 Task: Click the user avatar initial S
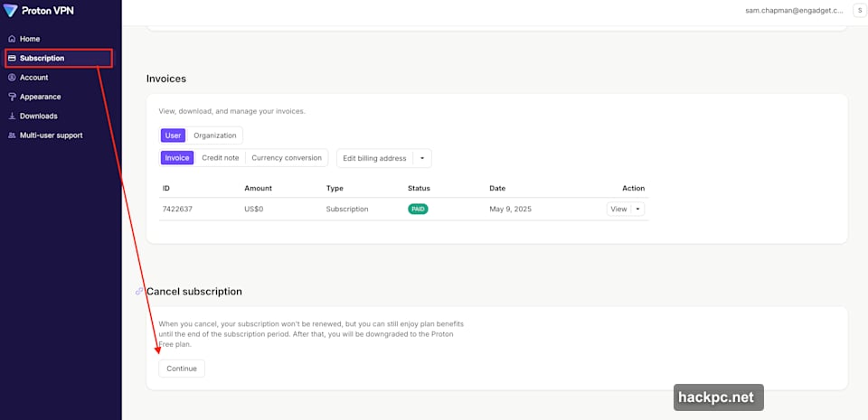click(x=858, y=11)
